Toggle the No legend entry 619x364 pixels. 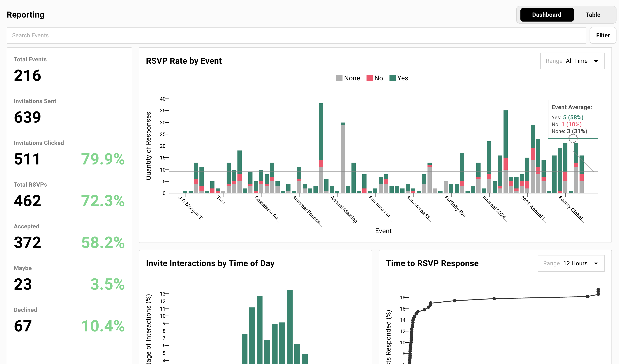[374, 78]
